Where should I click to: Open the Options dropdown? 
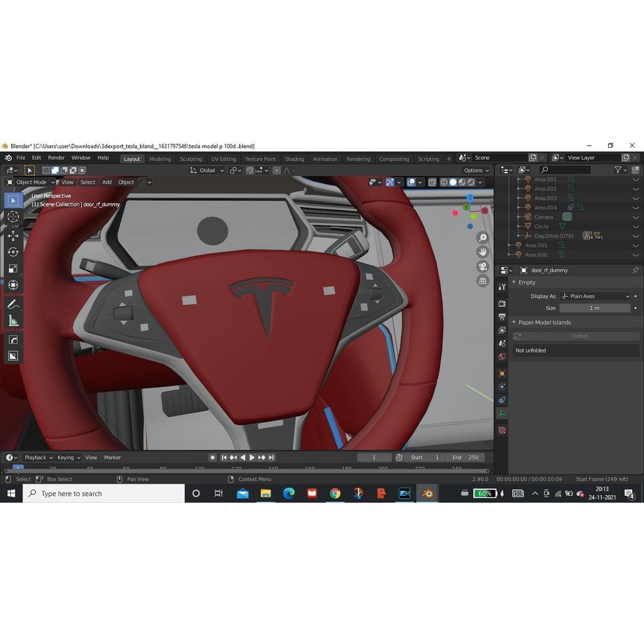tap(476, 170)
